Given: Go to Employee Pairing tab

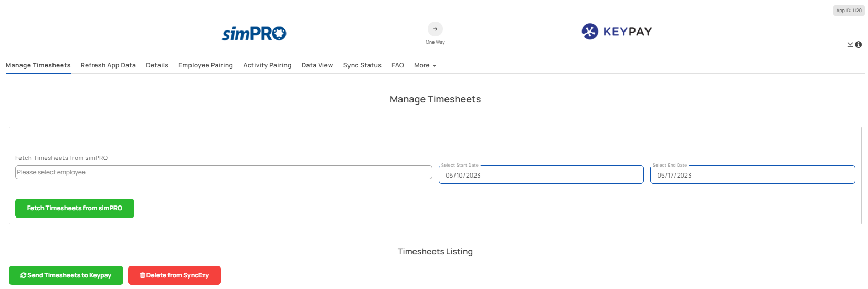Looking at the screenshot, I should pos(206,65).
